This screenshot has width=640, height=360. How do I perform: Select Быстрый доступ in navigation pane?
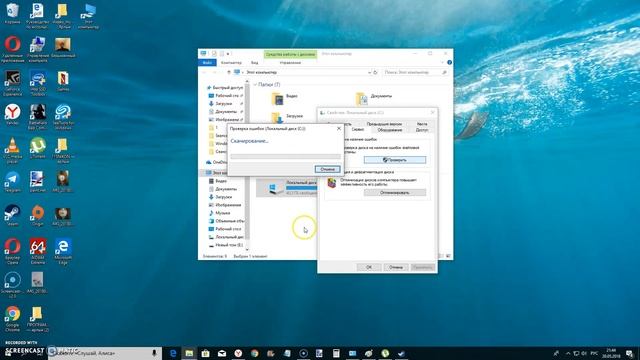pos(224,87)
